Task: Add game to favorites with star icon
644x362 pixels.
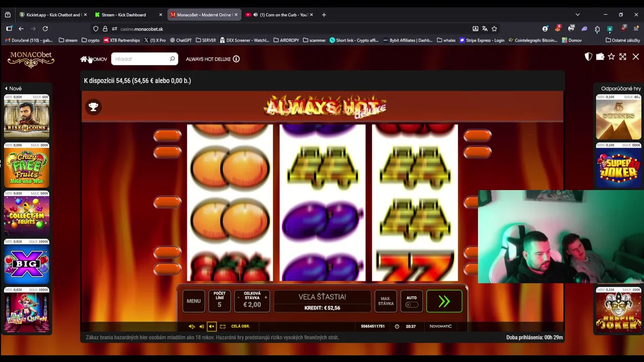Action: 611,57
